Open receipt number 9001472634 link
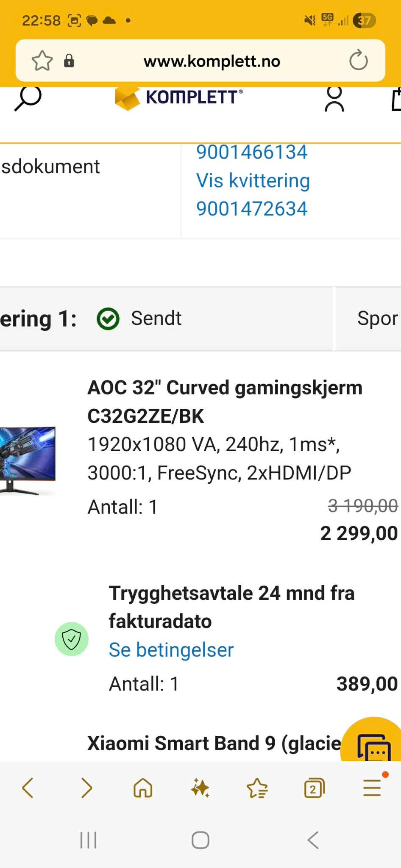The width and height of the screenshot is (401, 868). [252, 209]
